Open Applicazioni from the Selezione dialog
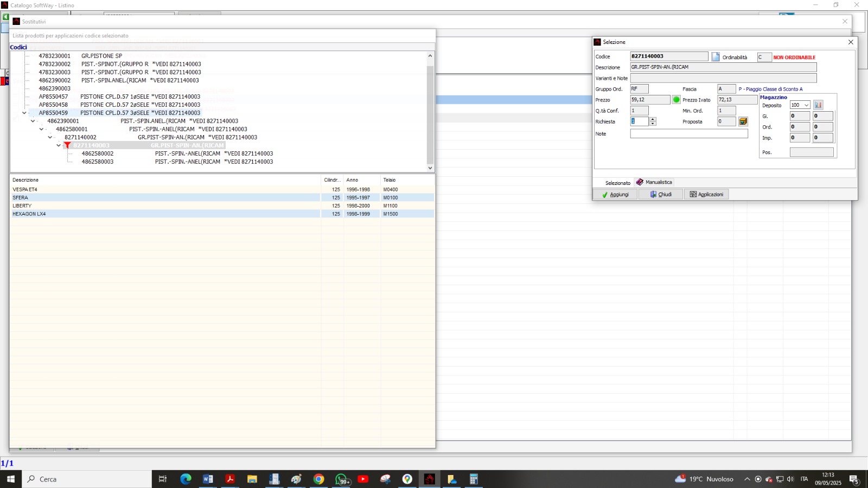 coord(706,194)
